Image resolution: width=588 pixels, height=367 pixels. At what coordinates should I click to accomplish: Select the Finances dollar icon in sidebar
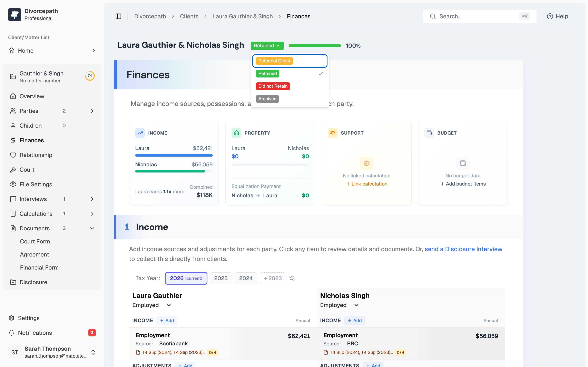[x=13, y=140]
